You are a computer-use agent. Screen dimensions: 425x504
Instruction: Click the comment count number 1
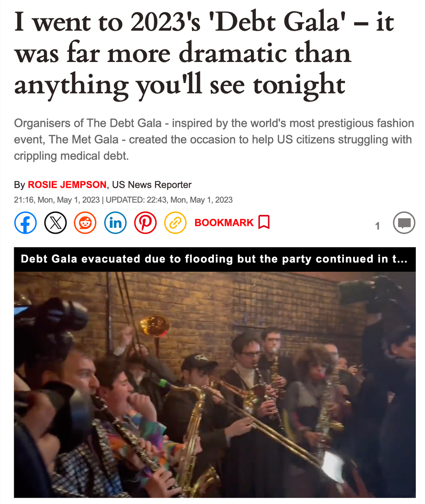coord(378,226)
